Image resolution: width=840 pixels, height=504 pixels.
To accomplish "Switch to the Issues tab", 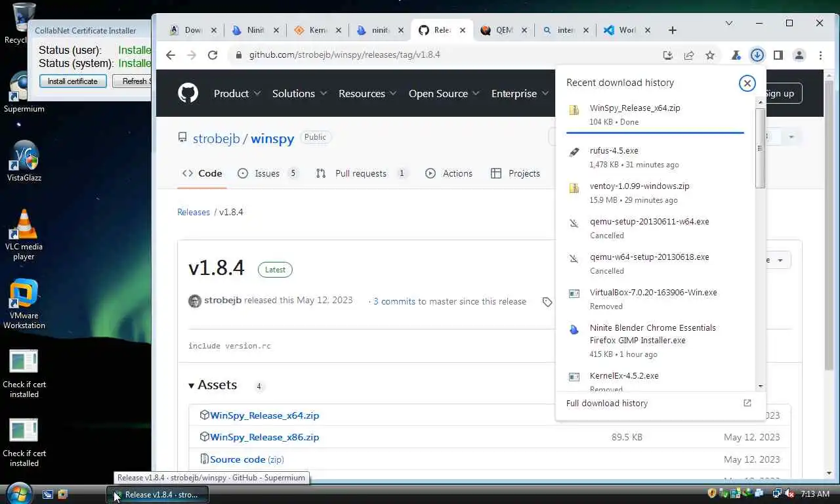I will point(267,173).
